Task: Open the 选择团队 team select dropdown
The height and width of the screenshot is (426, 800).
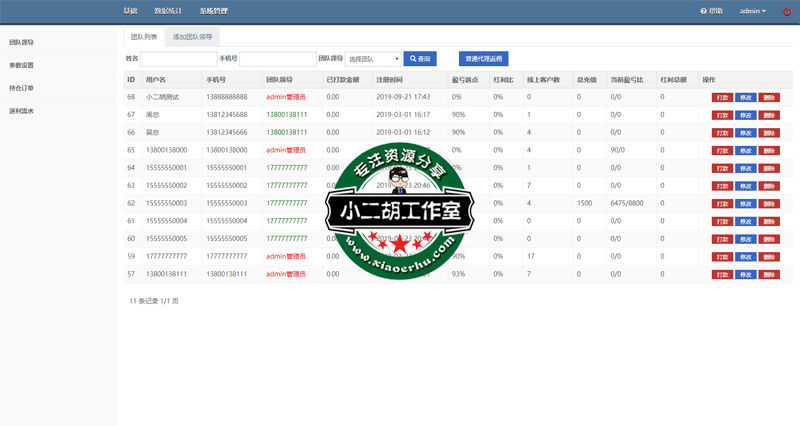Action: tap(372, 59)
